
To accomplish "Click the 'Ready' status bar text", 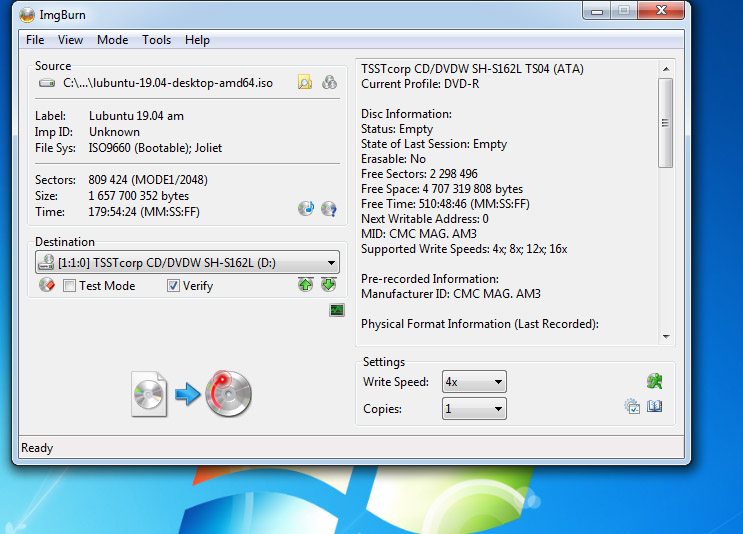I will (37, 448).
